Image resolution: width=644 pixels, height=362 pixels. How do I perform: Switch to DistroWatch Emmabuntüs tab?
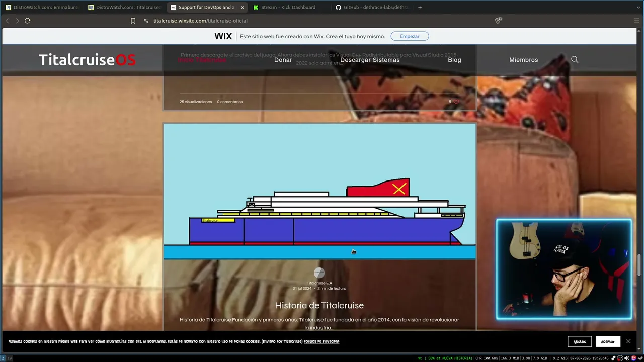(x=42, y=7)
